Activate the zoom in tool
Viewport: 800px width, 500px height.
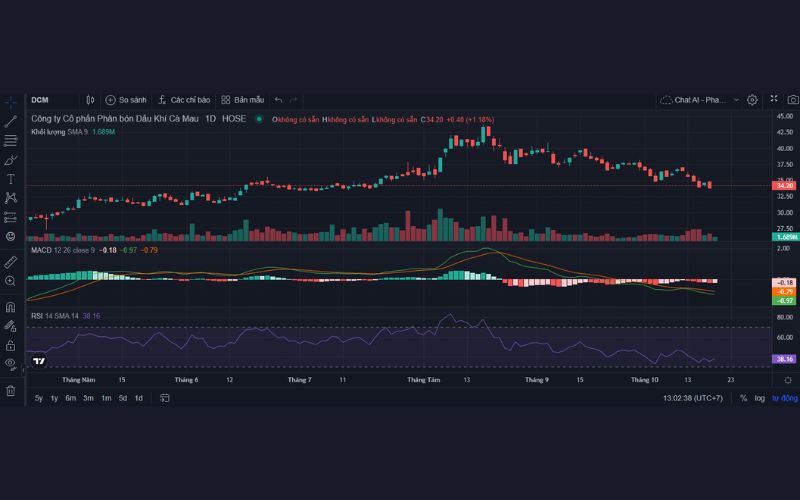11,281
